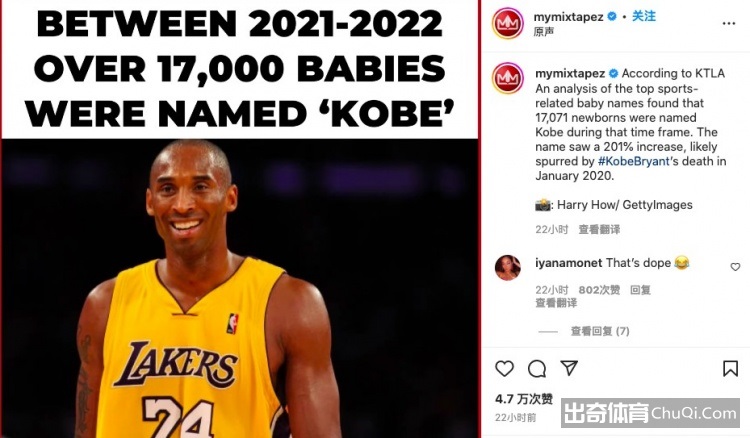Open 4.7 万次赞 likes list
This screenshot has height=438, width=750.
(524, 399)
